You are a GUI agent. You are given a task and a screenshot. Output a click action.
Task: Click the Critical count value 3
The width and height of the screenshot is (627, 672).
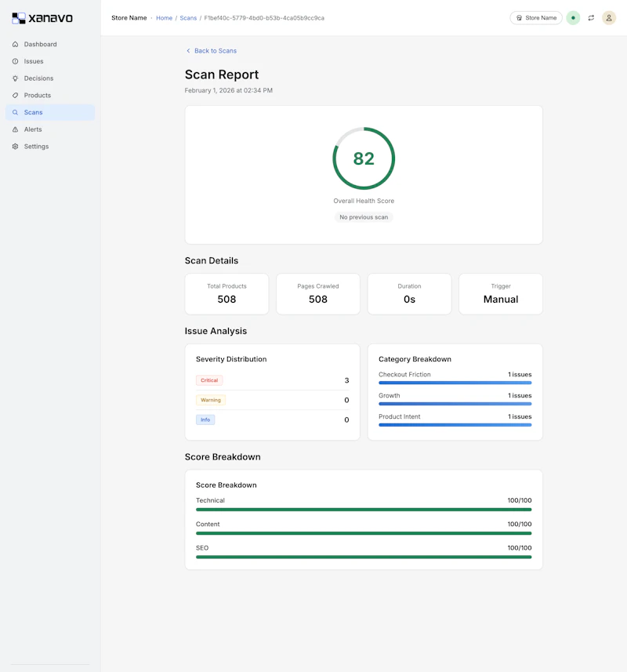(x=346, y=380)
